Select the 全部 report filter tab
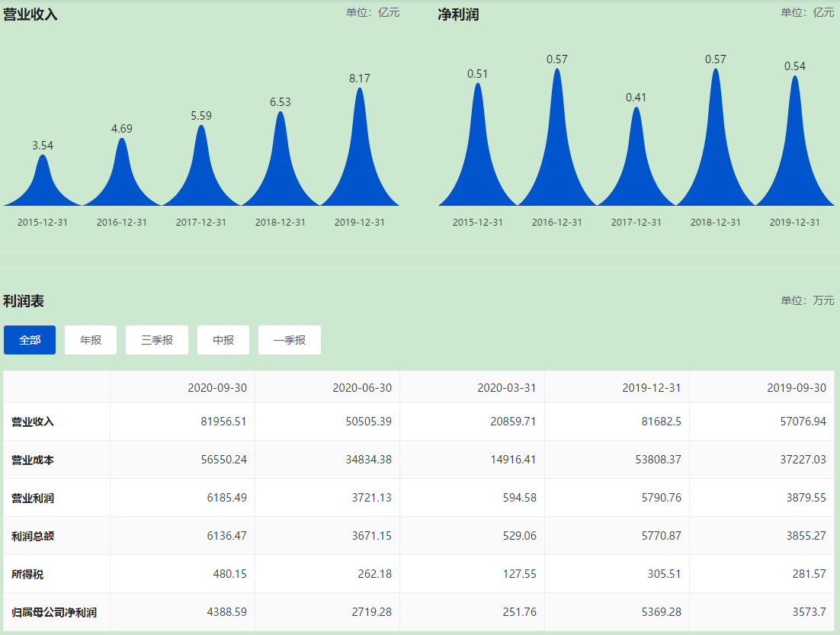Screen dimensions: 840x635 [30, 340]
